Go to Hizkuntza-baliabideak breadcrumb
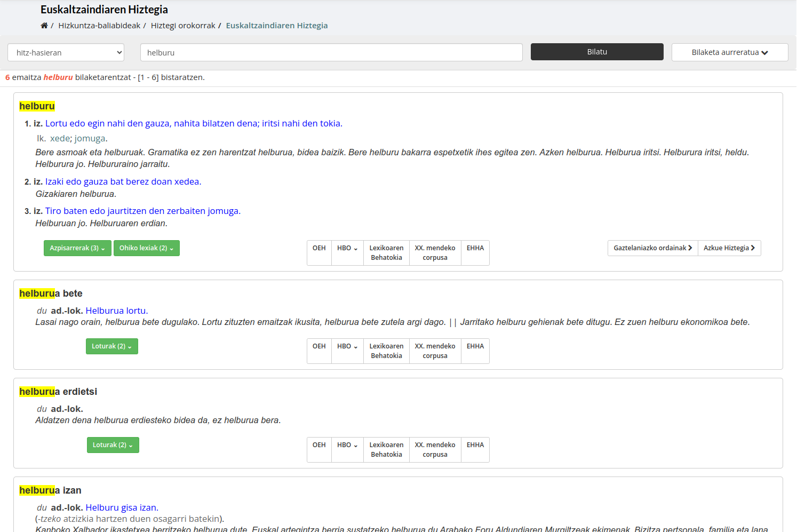The image size is (797, 532). point(99,26)
